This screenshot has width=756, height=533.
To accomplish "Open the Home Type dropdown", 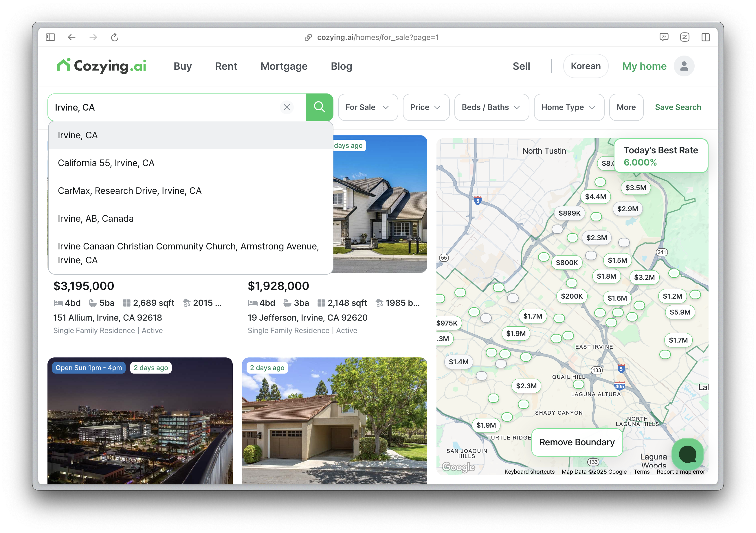I will (568, 107).
